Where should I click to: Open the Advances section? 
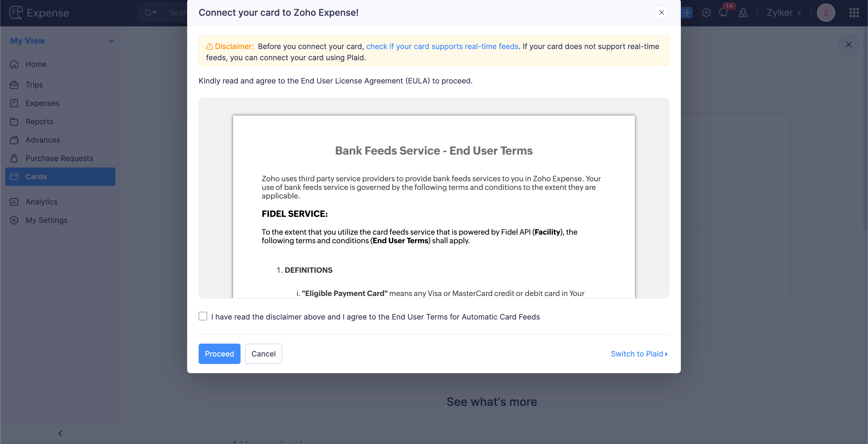click(x=43, y=140)
